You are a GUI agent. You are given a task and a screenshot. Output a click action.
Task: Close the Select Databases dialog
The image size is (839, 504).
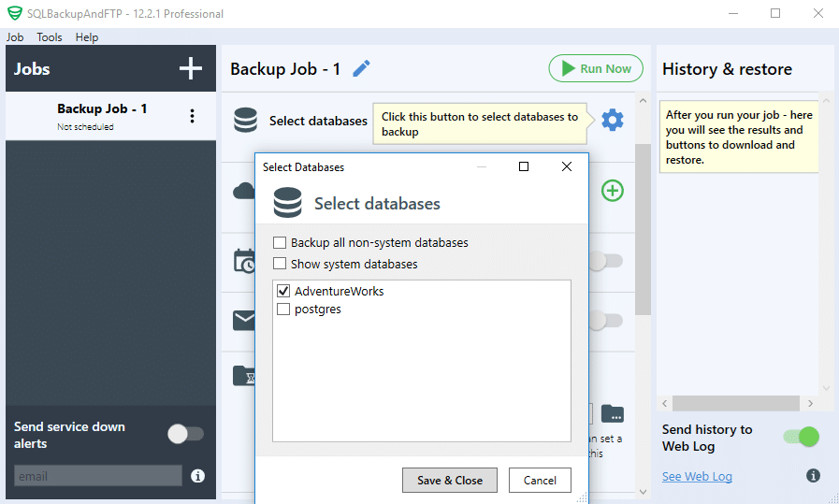pyautogui.click(x=567, y=166)
